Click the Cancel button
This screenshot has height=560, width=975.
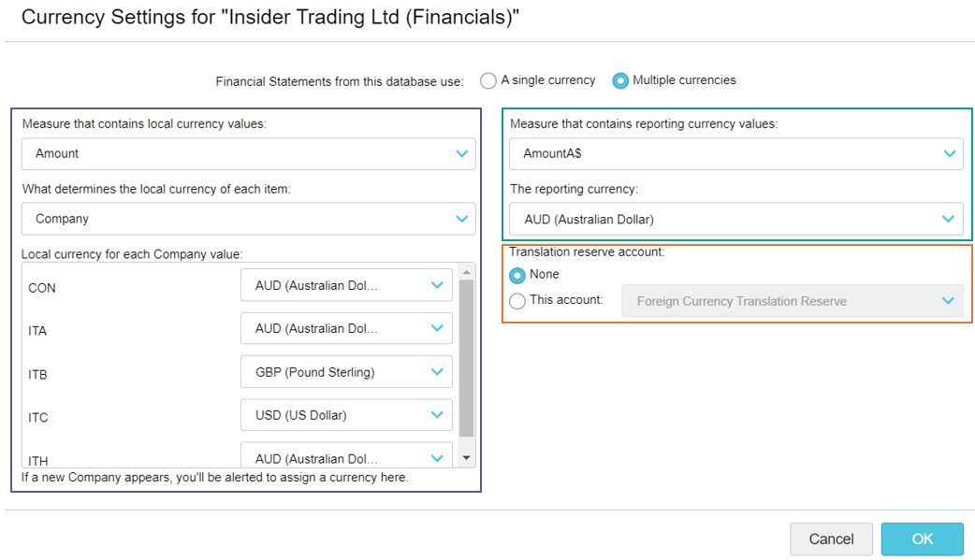(831, 538)
